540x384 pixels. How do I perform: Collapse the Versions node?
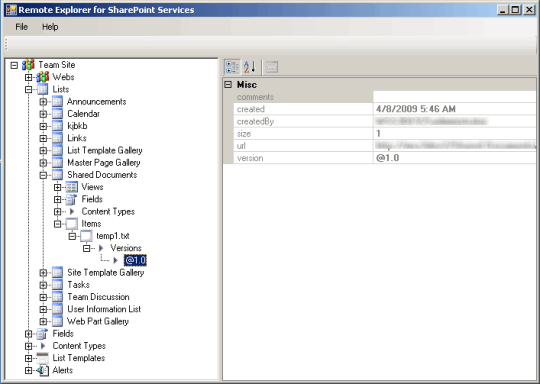[x=86, y=248]
